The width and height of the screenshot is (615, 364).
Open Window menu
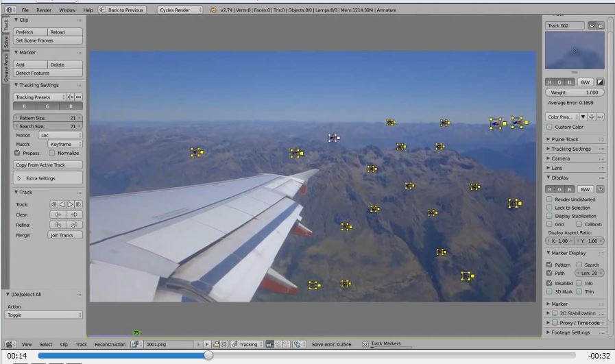pyautogui.click(x=67, y=10)
